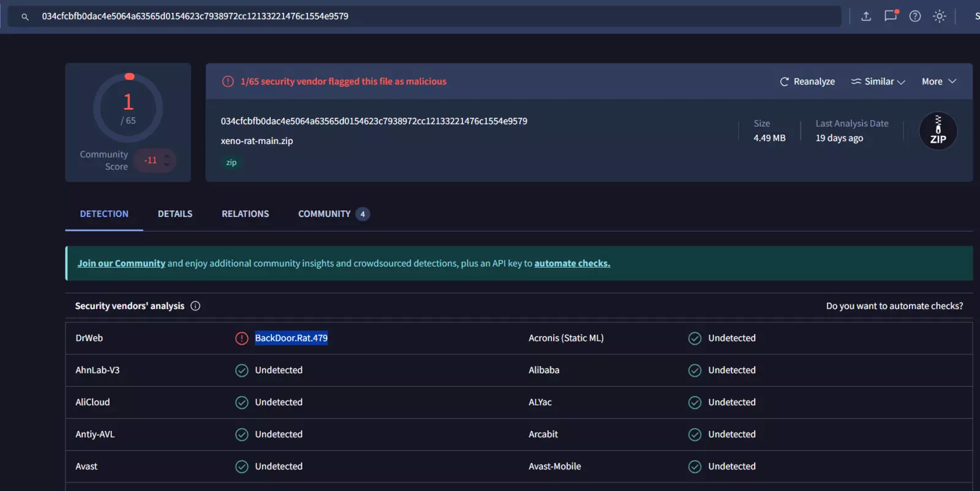Click the Community Score label

click(104, 161)
